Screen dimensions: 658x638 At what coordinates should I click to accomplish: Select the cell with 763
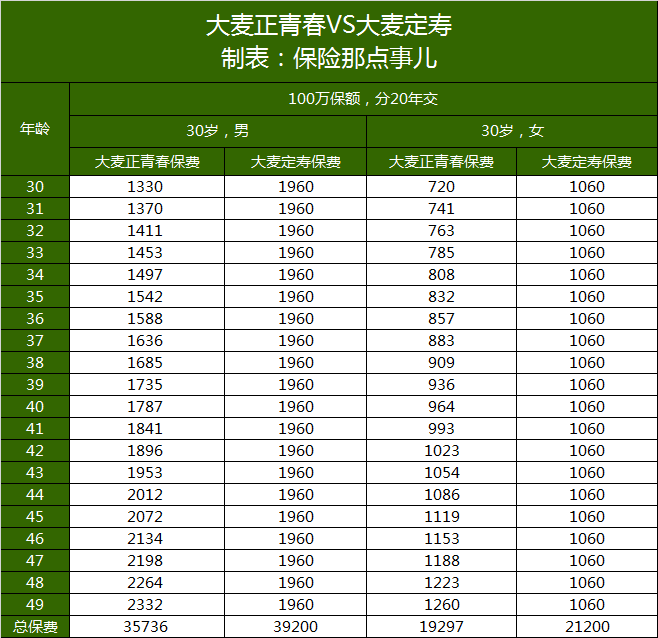[441, 230]
